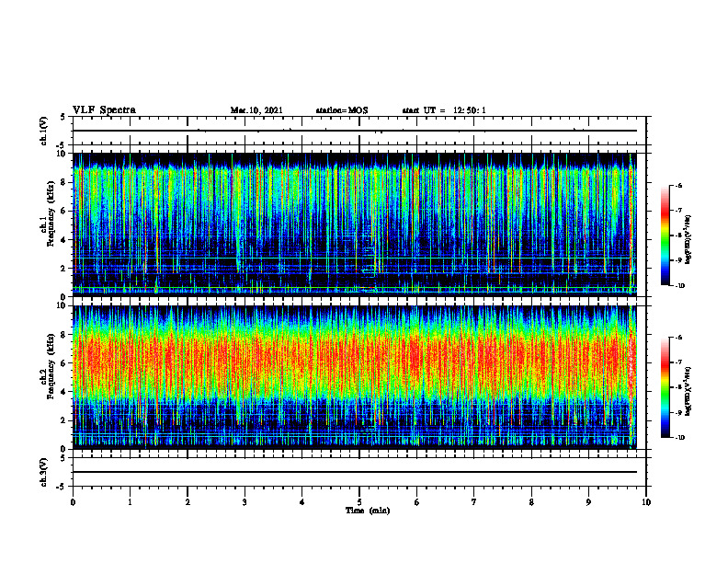
Task: Click time axis tick label "4"
Action: click(302, 502)
